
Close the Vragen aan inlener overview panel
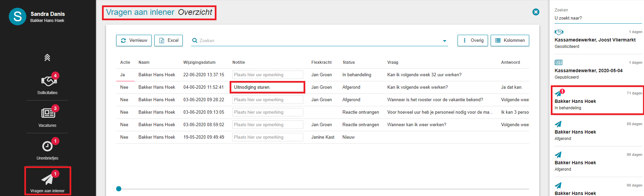point(536,12)
